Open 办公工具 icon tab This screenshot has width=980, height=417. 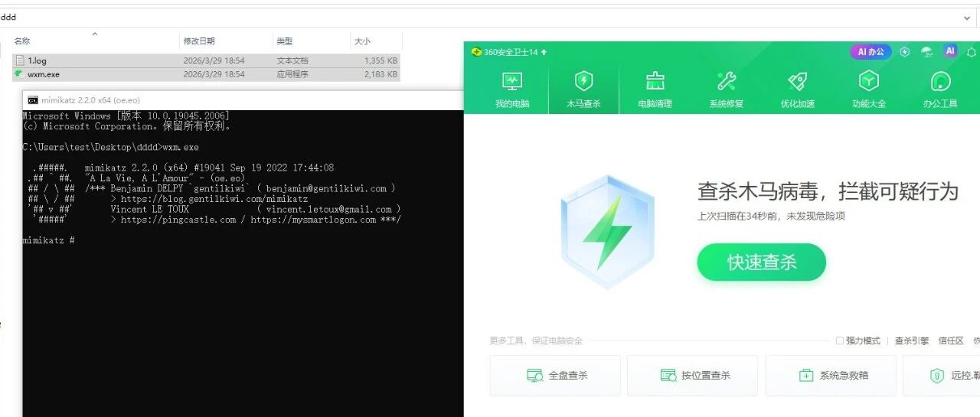(x=940, y=90)
